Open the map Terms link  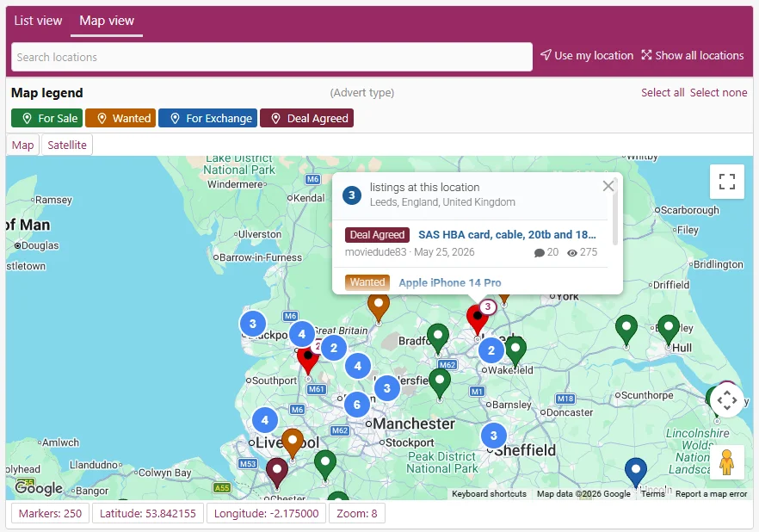coord(652,494)
